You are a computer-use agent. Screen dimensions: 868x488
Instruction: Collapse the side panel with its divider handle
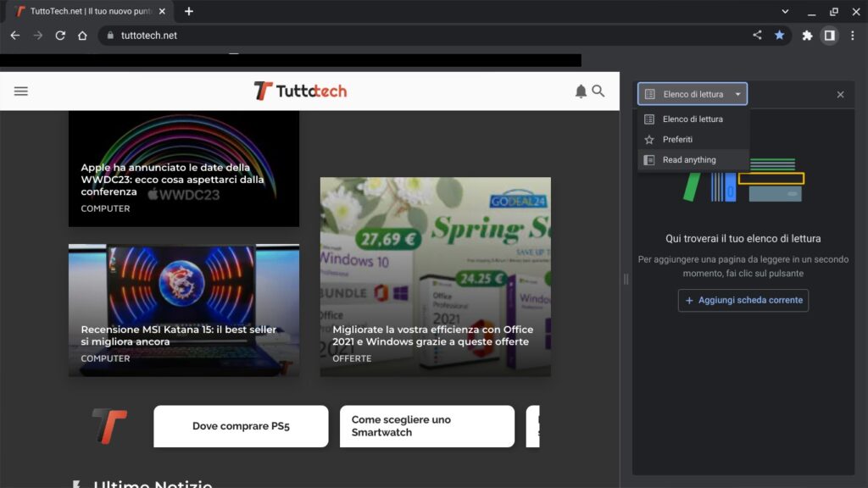point(626,278)
